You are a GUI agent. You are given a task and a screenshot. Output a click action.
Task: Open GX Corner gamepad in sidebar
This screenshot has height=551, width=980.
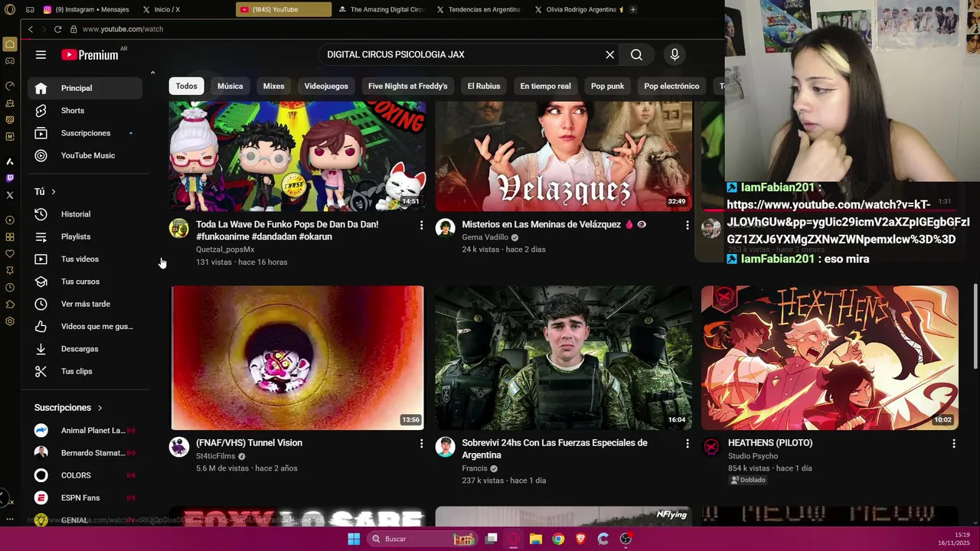pyautogui.click(x=10, y=60)
